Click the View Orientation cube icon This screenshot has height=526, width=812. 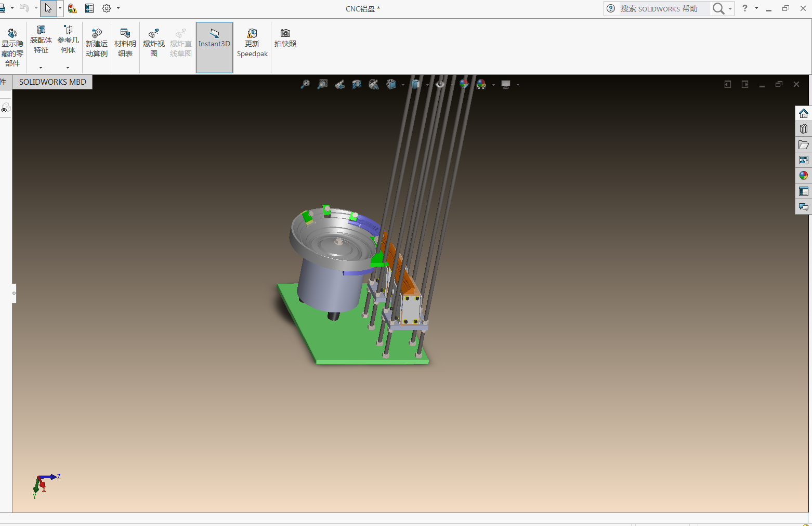click(391, 84)
